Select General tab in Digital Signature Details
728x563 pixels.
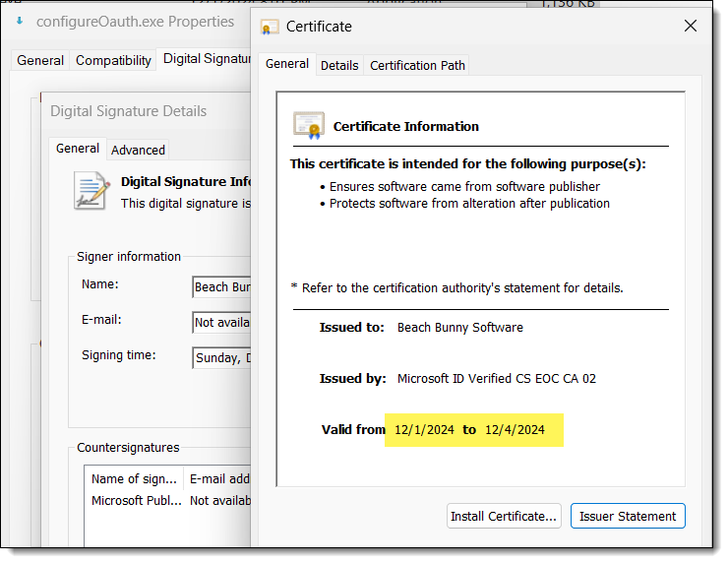click(x=78, y=149)
